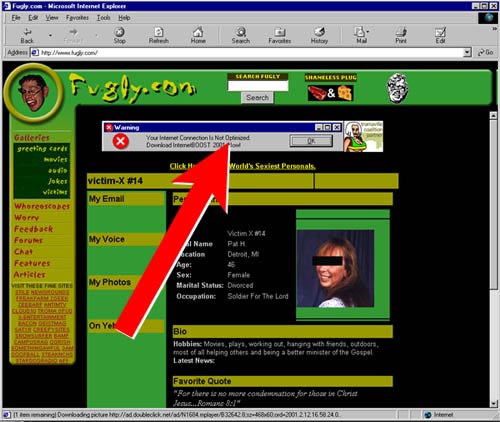Screen dimensions: 500x422
Task: Click the Bio section header
Action: point(282,332)
